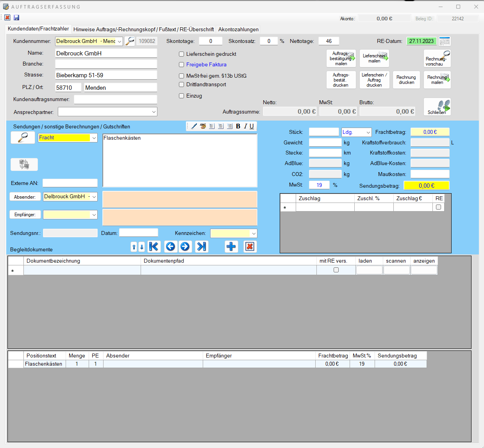Viewport: 484px width, 448px height.
Task: Toggle bold text formatting
Action: pyautogui.click(x=238, y=126)
